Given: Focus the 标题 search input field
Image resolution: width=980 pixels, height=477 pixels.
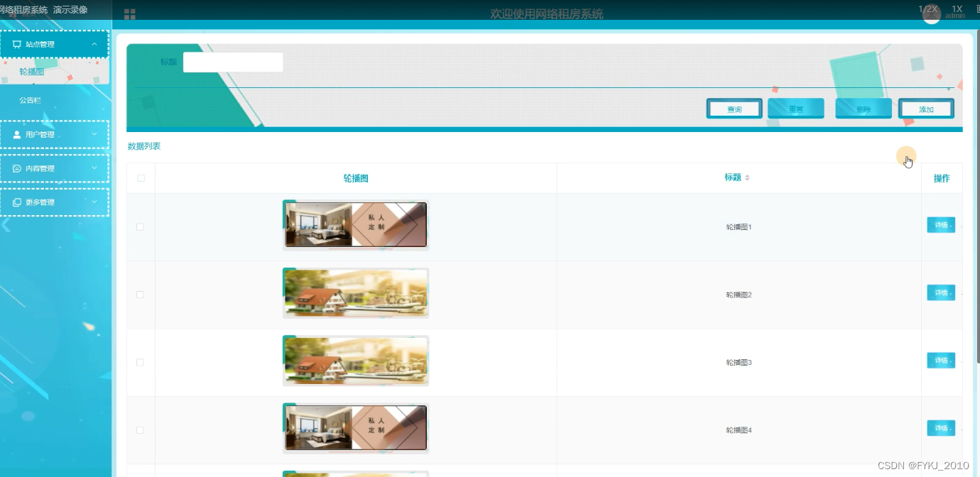Looking at the screenshot, I should pos(233,62).
